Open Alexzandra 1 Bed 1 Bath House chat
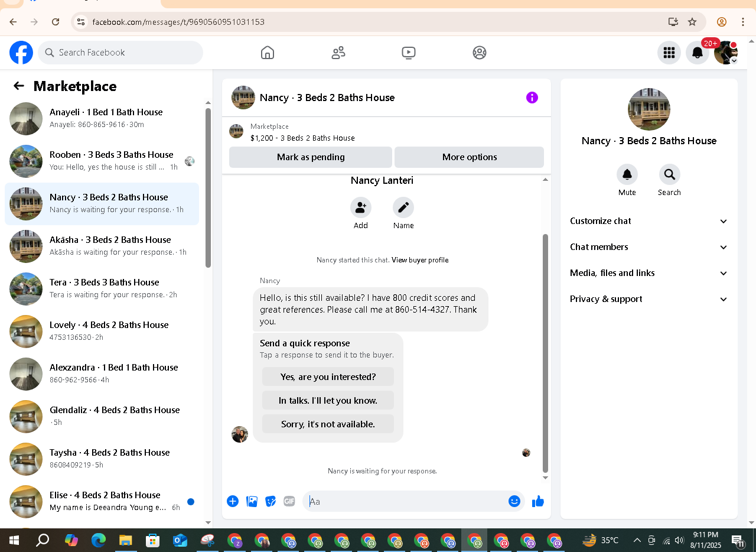The width and height of the screenshot is (756, 552). [x=102, y=374]
